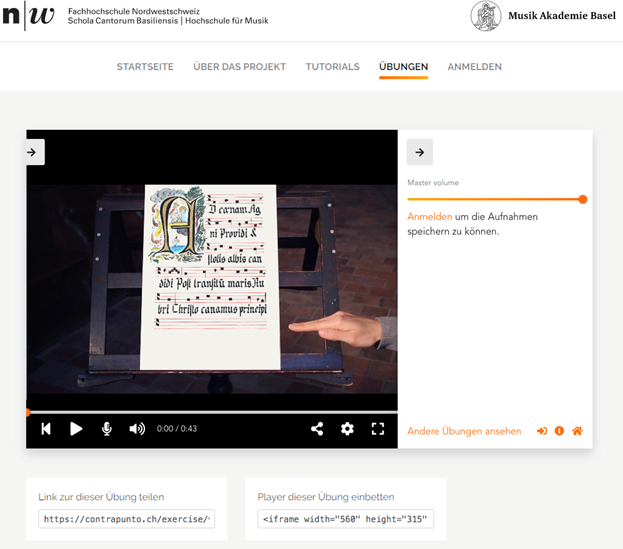Collapse the side panel with its arrow button

tap(420, 152)
